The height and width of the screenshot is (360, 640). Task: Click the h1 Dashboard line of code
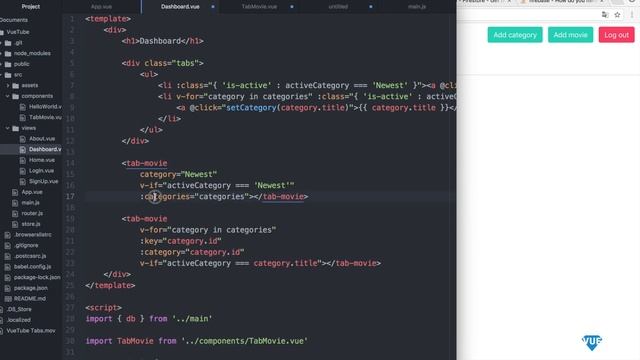tap(162, 41)
